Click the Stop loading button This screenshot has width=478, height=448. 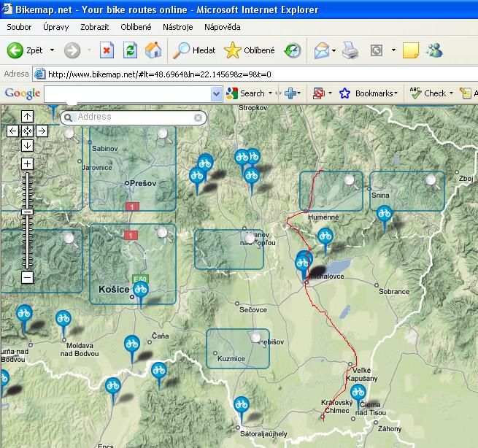tap(107, 50)
